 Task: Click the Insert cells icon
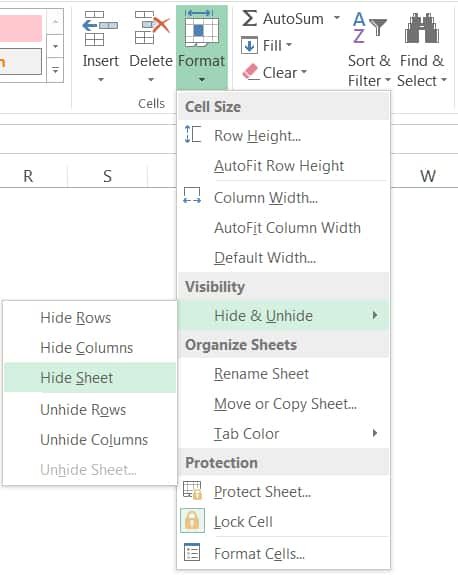click(x=100, y=28)
